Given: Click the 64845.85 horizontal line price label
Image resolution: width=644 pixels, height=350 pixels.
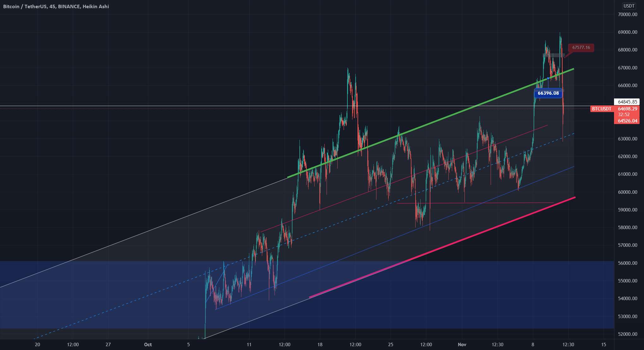Looking at the screenshot, I should pos(627,102).
